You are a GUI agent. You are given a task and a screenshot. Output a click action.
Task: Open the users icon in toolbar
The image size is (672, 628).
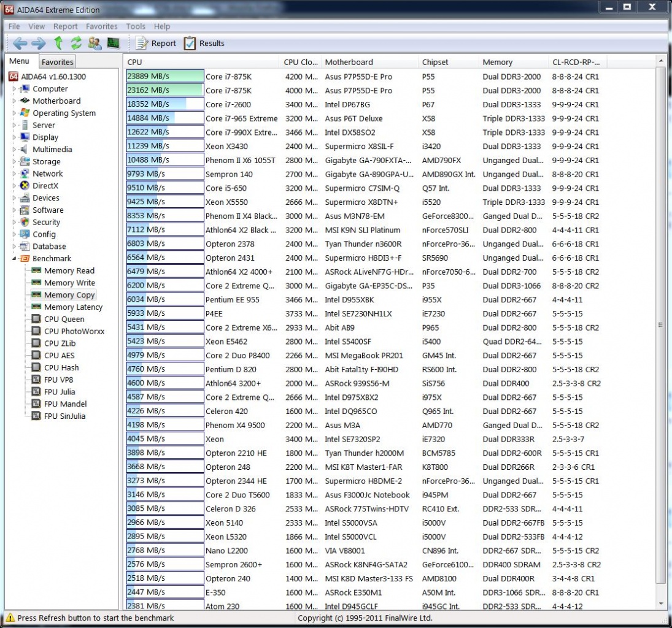pyautogui.click(x=95, y=43)
